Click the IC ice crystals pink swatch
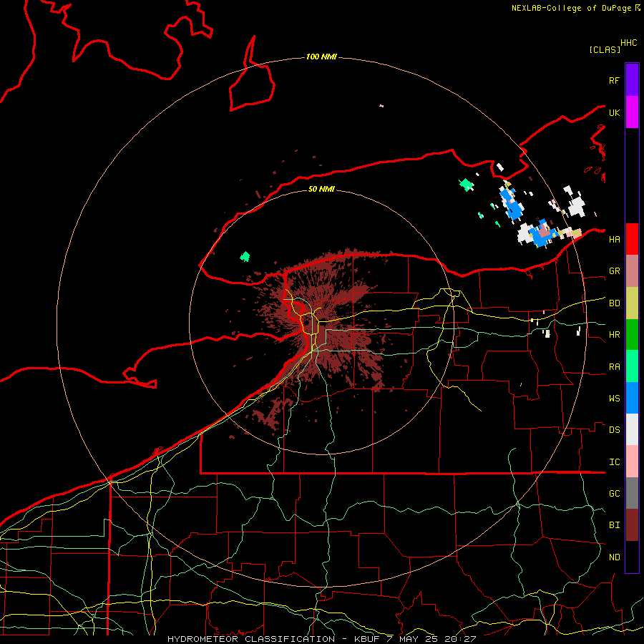644x644 pixels. tap(632, 462)
